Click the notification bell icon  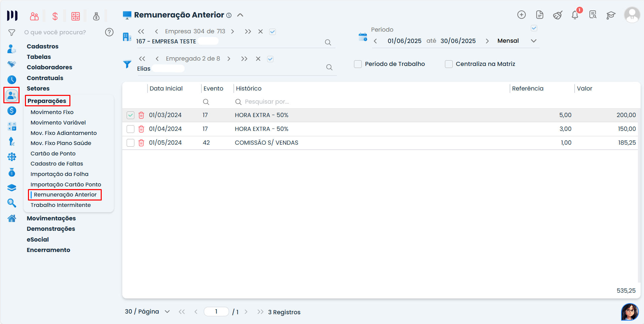pyautogui.click(x=575, y=15)
